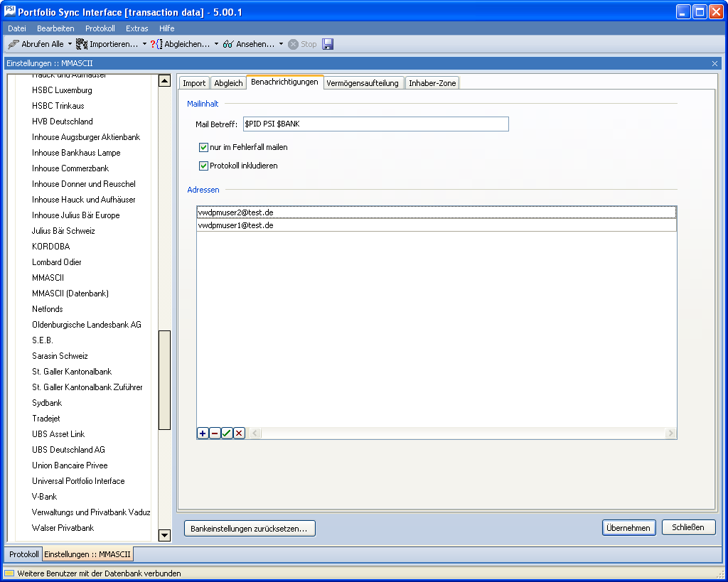Viewport: 728px width, 582px height.
Task: Open the Extras menu
Action: pyautogui.click(x=136, y=28)
